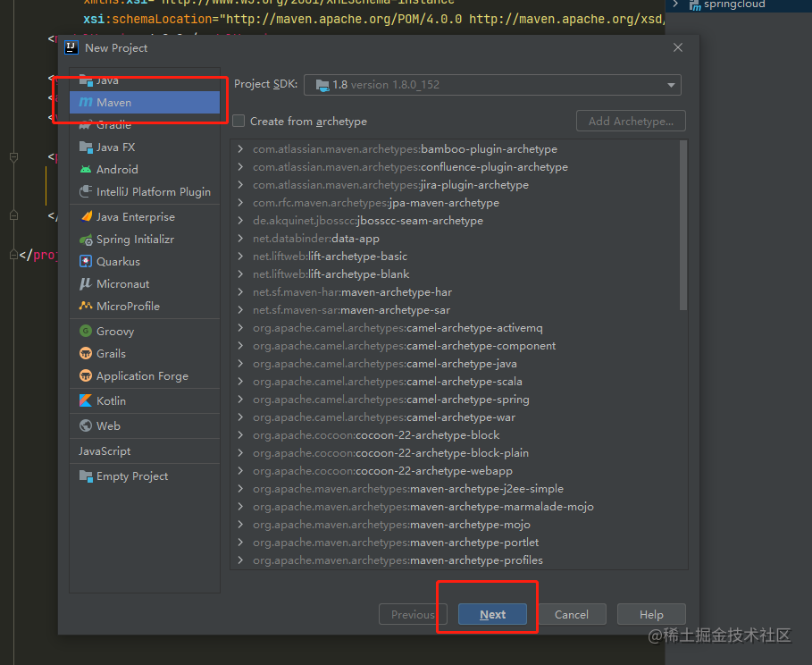Select lift-archetype-blank row
This screenshot has height=665, width=812.
[x=455, y=274]
